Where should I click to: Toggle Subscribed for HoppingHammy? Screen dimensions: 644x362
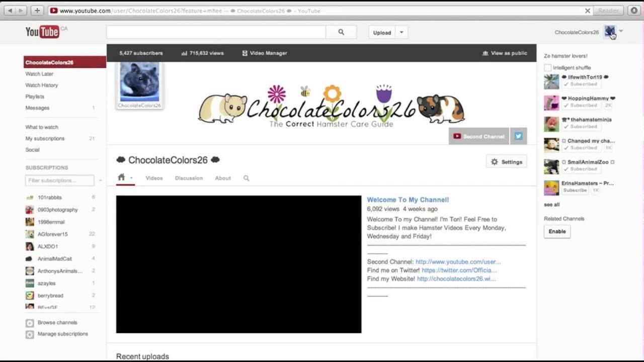click(580, 106)
